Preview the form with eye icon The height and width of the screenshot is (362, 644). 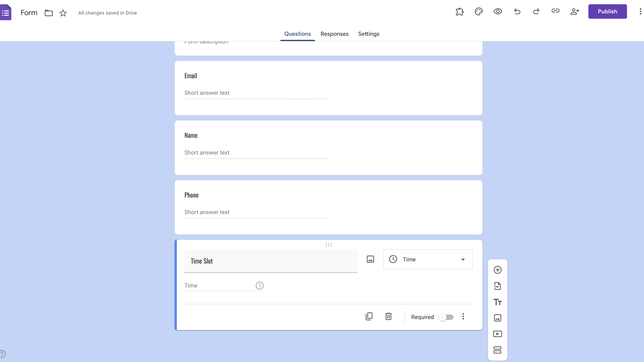[x=498, y=12]
